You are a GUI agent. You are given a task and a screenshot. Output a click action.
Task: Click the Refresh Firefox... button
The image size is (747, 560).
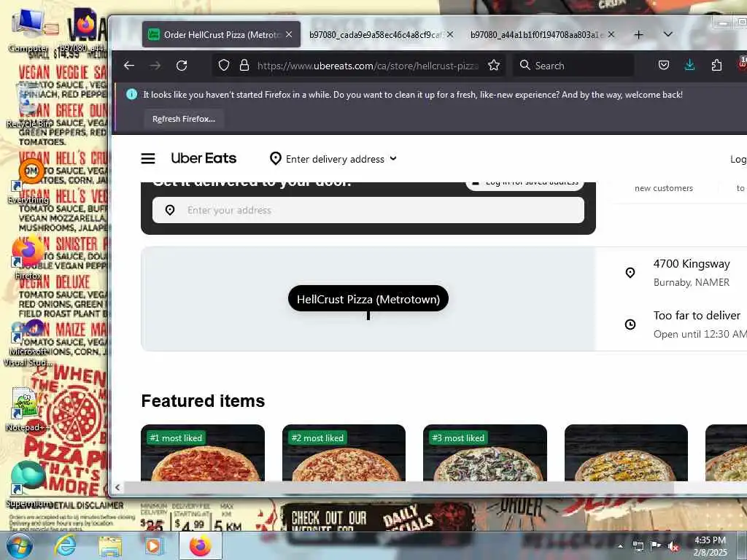tap(184, 119)
